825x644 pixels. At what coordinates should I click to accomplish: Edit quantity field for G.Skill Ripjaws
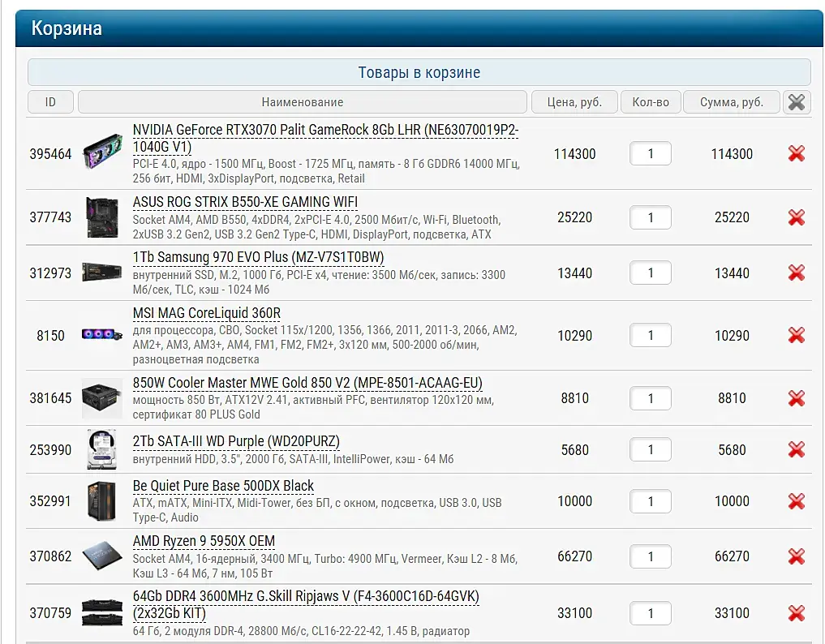click(651, 613)
